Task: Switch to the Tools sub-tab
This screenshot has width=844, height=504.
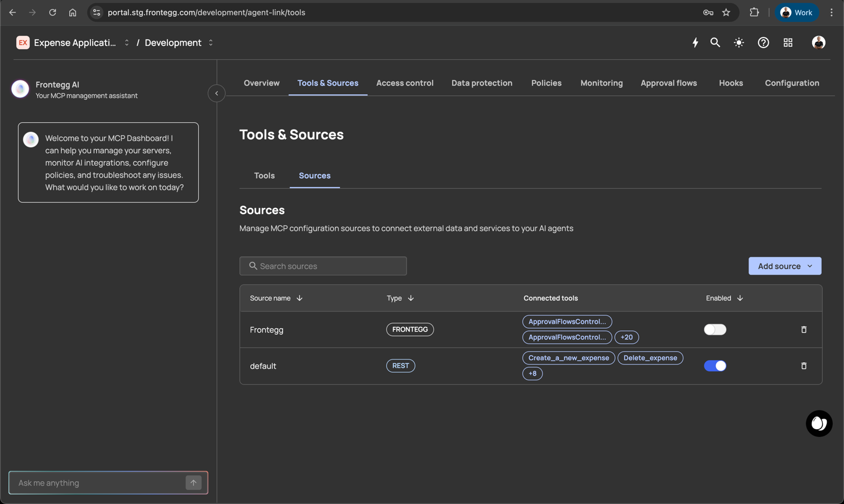Action: (264, 176)
